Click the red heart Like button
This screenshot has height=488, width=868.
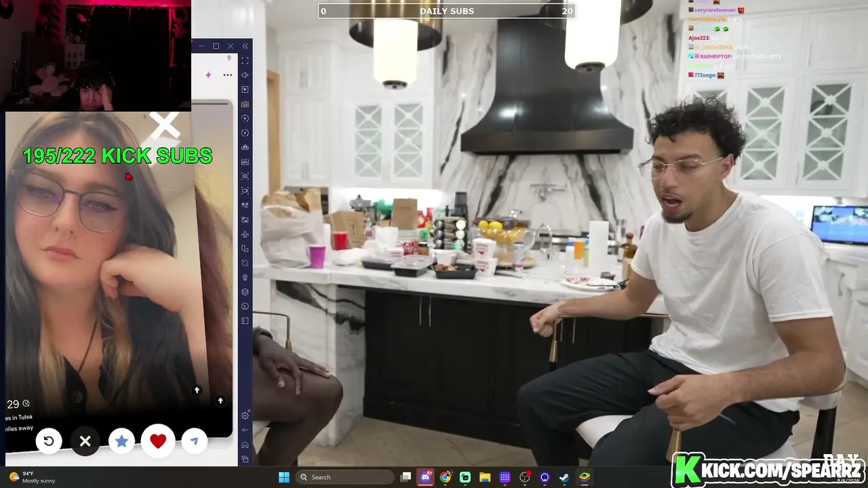[x=158, y=441]
